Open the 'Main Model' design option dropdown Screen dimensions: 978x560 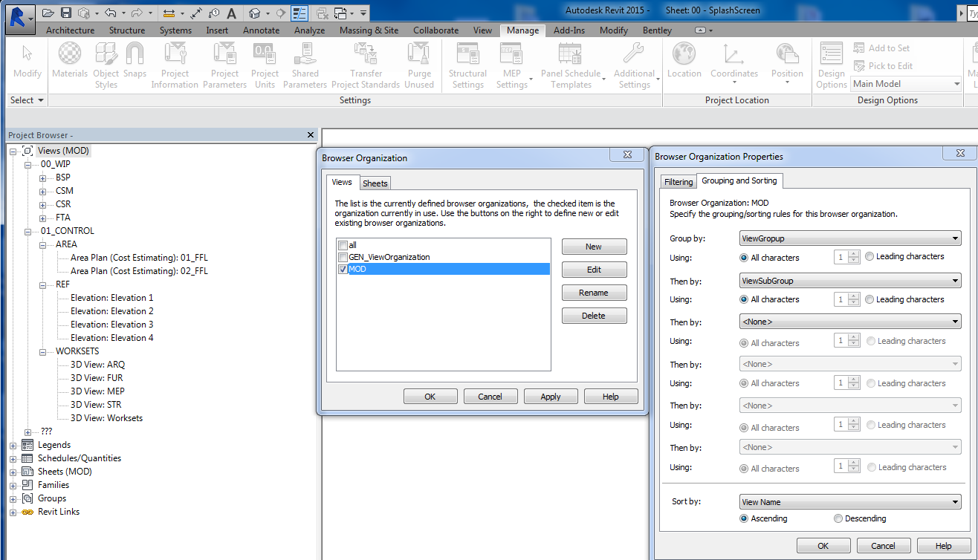point(907,84)
